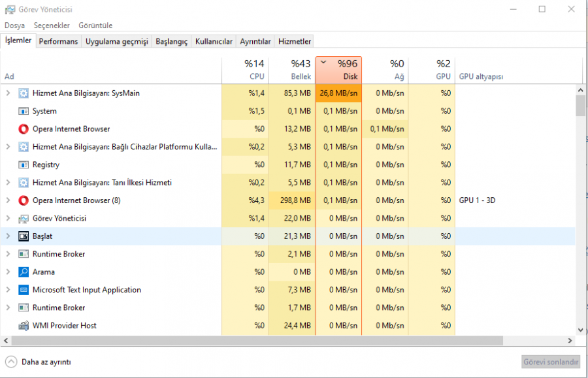Image resolution: width=588 pixels, height=378 pixels.
Task: Open the Seçenekler menu
Action: point(51,25)
